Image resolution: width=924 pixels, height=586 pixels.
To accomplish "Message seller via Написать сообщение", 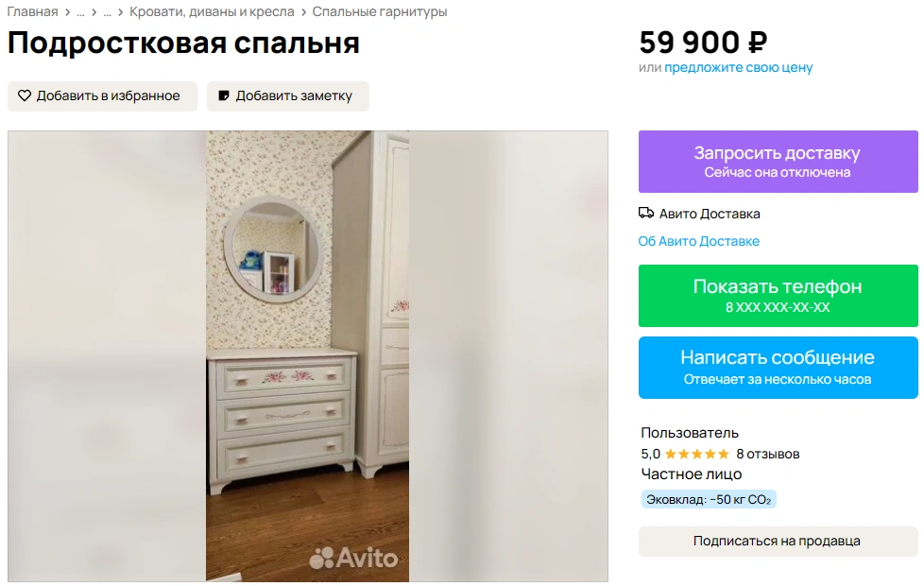I will pos(779,368).
